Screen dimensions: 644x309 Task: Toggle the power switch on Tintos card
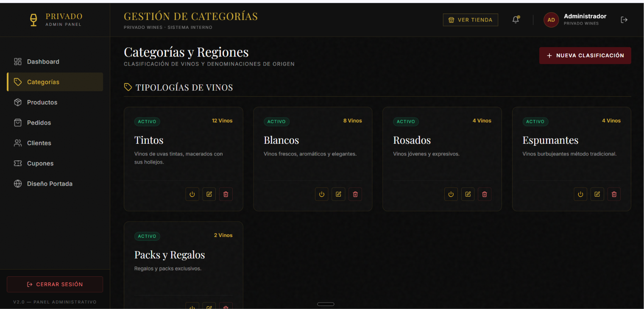(192, 194)
